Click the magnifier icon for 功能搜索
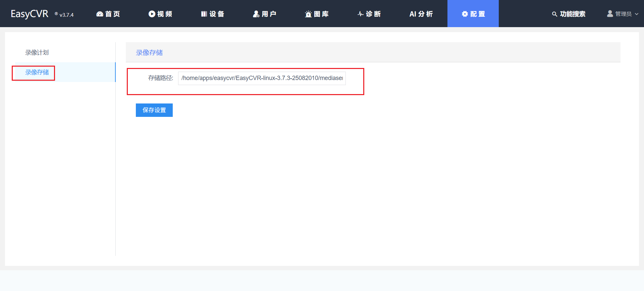This screenshot has height=291, width=644. (x=554, y=14)
